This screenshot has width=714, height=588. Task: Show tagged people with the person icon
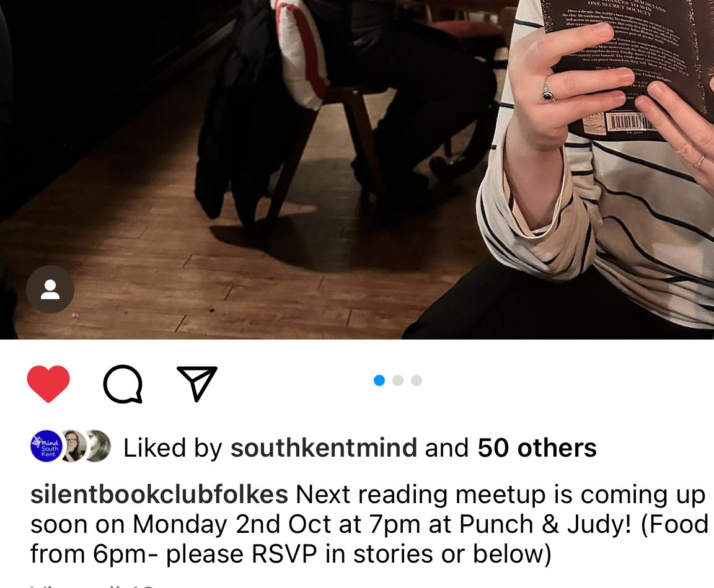pos(50,289)
